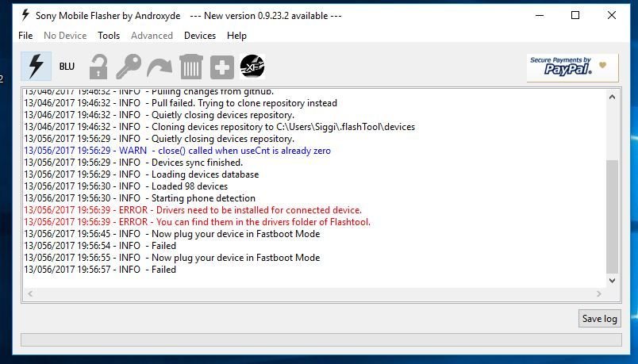Viewport: 638px width, 364px height.
Task: Click the WARN line about useCnt already zero
Action: click(x=177, y=151)
